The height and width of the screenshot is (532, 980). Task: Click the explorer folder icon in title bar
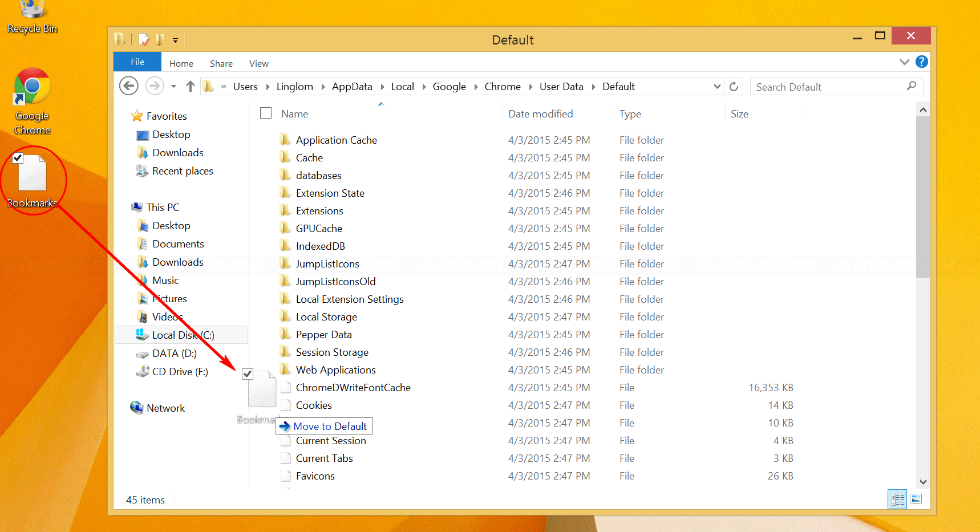pyautogui.click(x=120, y=39)
